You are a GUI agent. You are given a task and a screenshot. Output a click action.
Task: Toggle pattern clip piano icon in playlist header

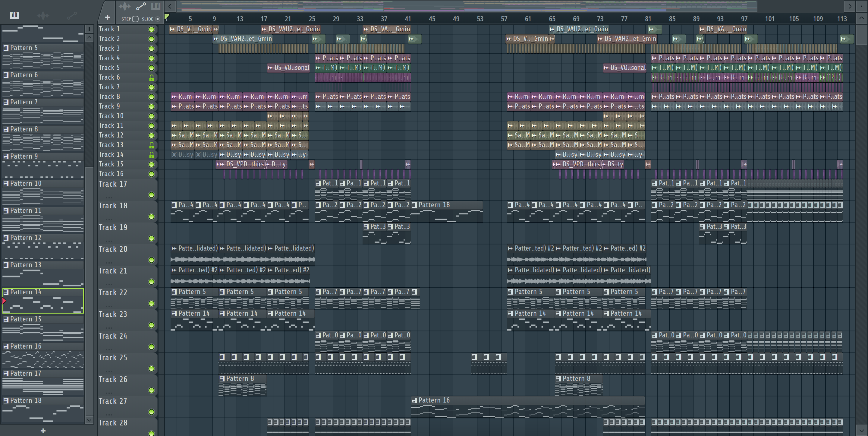tap(156, 6)
